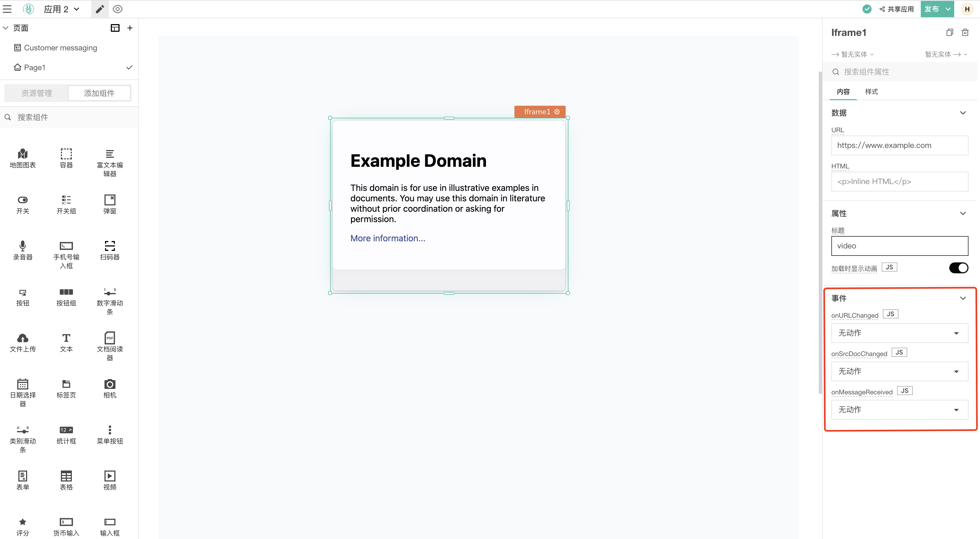Viewport: 980px width, 539px height.
Task: Switch to the 资源管理 tab
Action: 36,93
